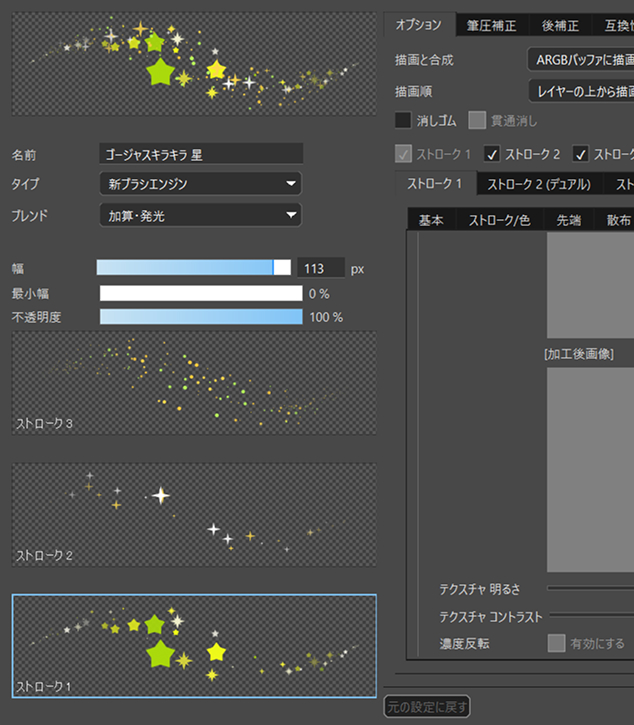Image resolution: width=634 pixels, height=725 pixels.
Task: Select the ストローク/色 sub-tab
Action: [x=499, y=220]
